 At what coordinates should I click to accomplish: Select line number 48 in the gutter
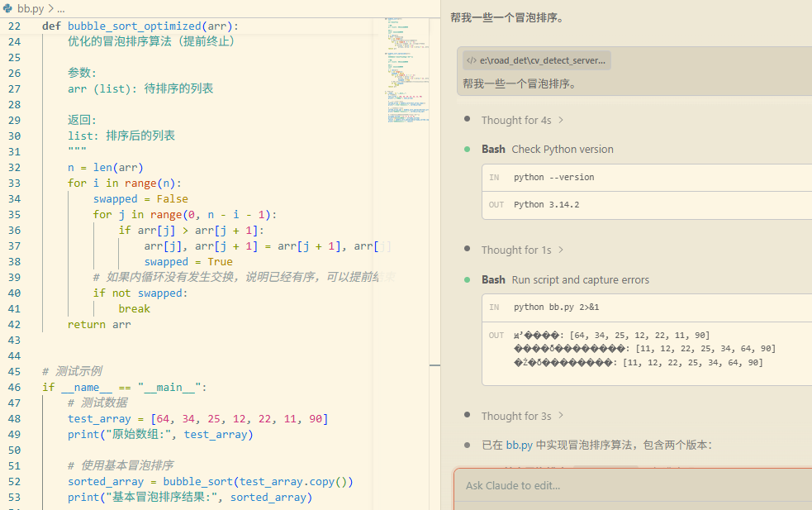point(14,418)
